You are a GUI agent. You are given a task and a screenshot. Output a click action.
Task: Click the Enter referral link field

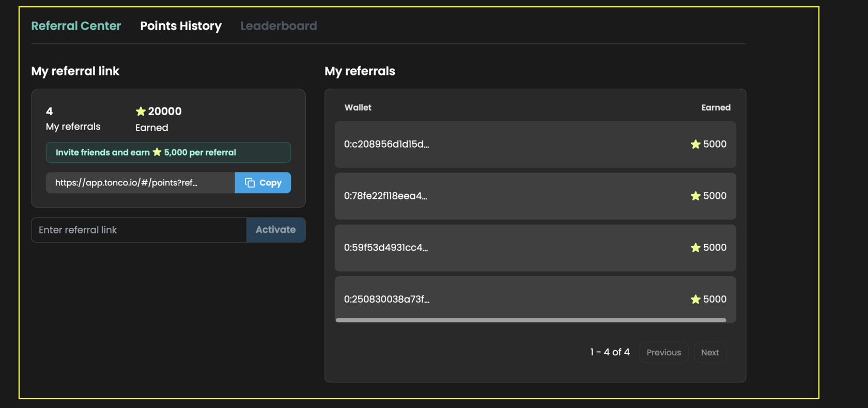coord(138,230)
